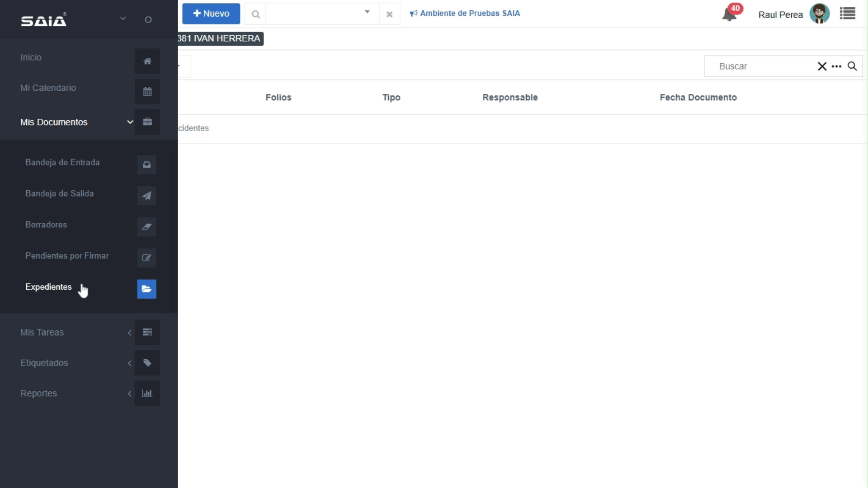Open the top search bar dropdown arrow
Viewport: 868px width, 488px height.
coord(367,12)
